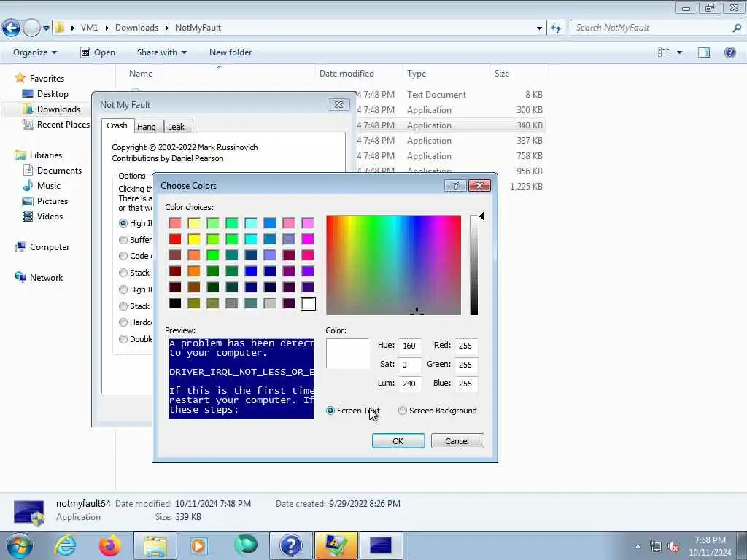Image resolution: width=747 pixels, height=560 pixels.
Task: Click the Back navigation arrow
Action: (x=11, y=28)
